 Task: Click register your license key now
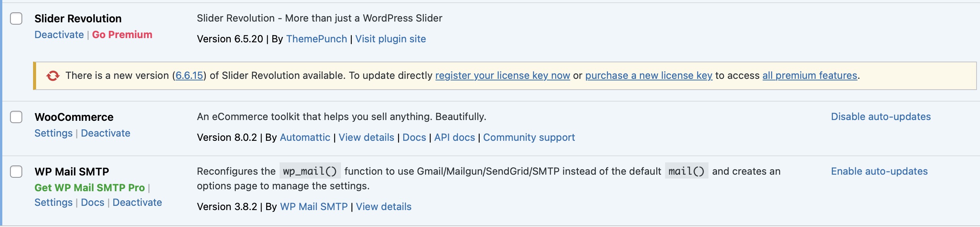(502, 75)
